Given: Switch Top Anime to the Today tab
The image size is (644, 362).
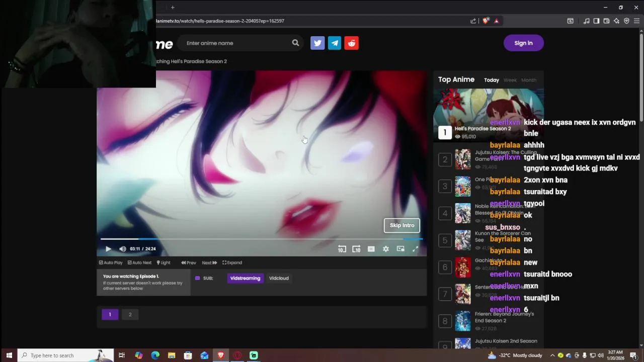Looking at the screenshot, I should [492, 80].
